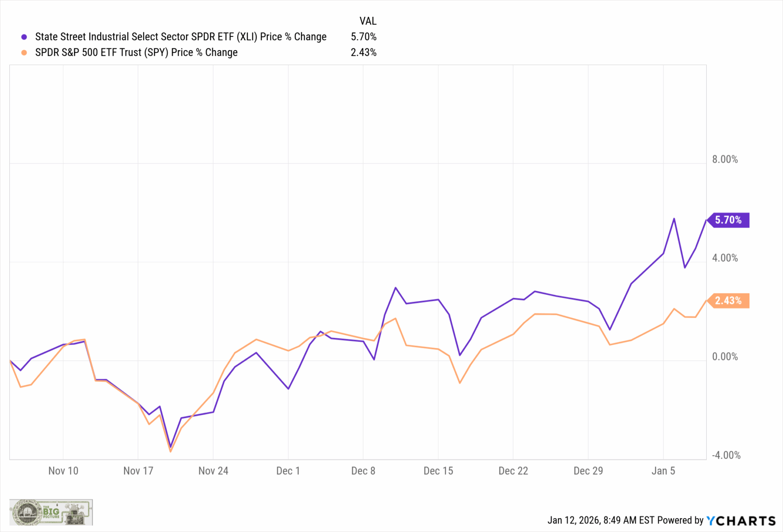This screenshot has height=532, width=783.
Task: Click the Jan 5 date axis label
Action: [x=663, y=471]
